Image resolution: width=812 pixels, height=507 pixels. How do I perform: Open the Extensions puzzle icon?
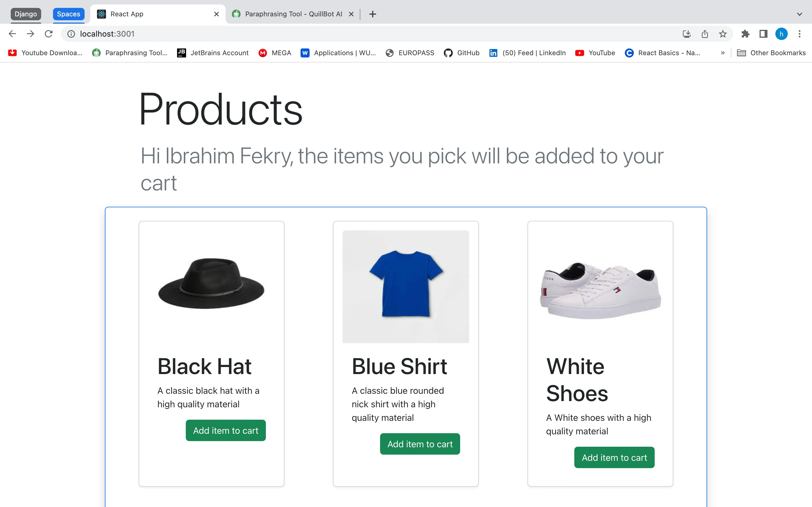pyautogui.click(x=745, y=34)
